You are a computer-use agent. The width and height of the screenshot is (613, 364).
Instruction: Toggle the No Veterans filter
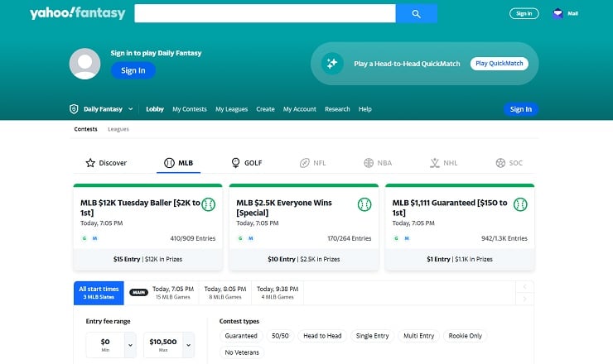pos(242,352)
